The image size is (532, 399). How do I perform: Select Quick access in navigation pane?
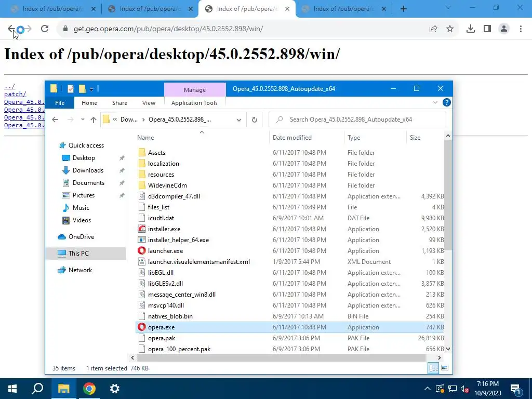coord(86,145)
